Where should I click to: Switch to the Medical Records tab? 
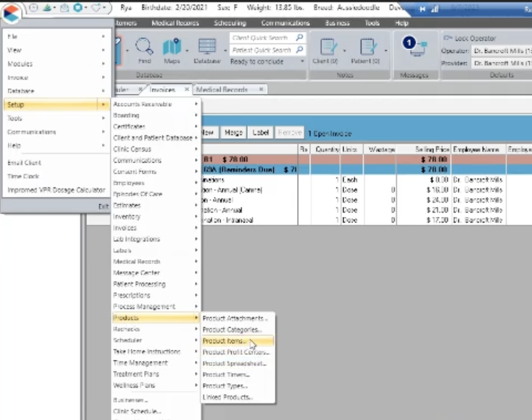(x=222, y=90)
